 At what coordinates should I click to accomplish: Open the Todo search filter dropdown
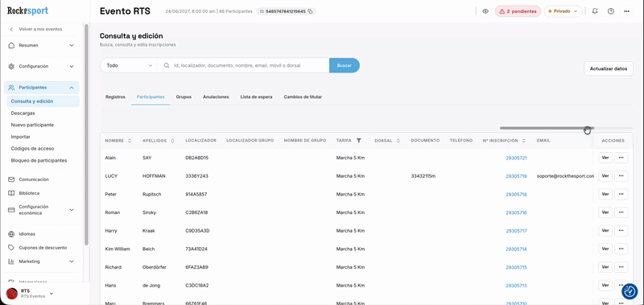point(129,65)
